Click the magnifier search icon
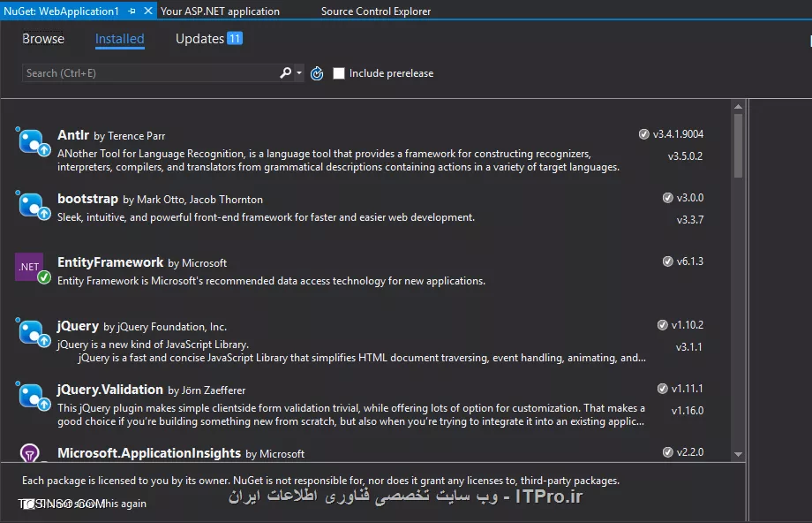Viewport: 812px width, 523px height. pos(285,73)
